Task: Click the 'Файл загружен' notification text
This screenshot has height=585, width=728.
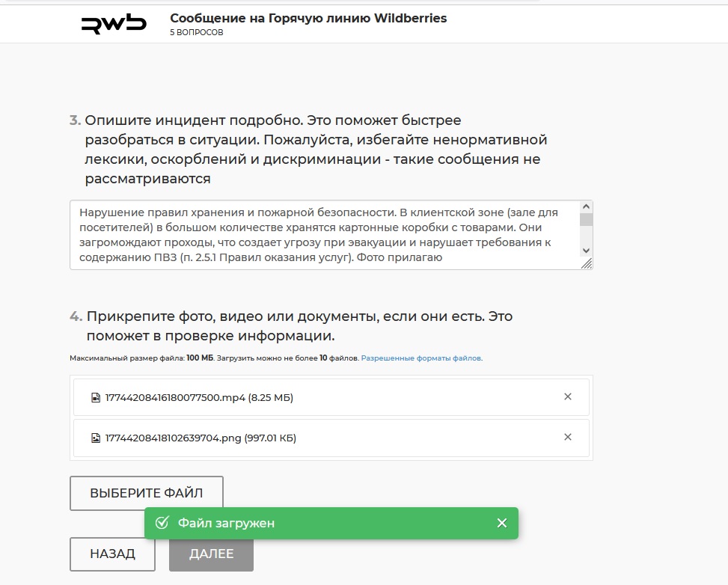Action: 226,523
